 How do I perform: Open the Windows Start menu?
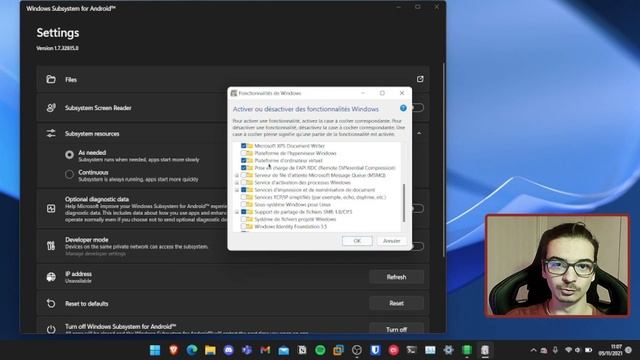point(155,350)
